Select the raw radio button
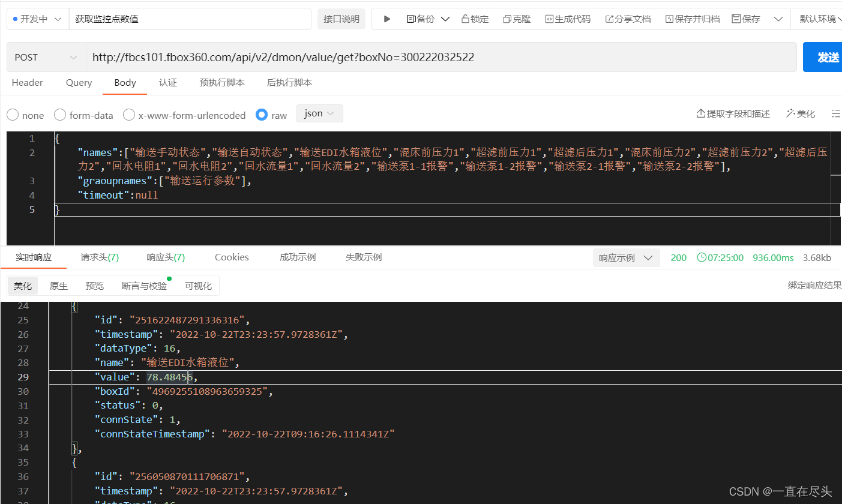The height and width of the screenshot is (504, 842). [x=262, y=115]
